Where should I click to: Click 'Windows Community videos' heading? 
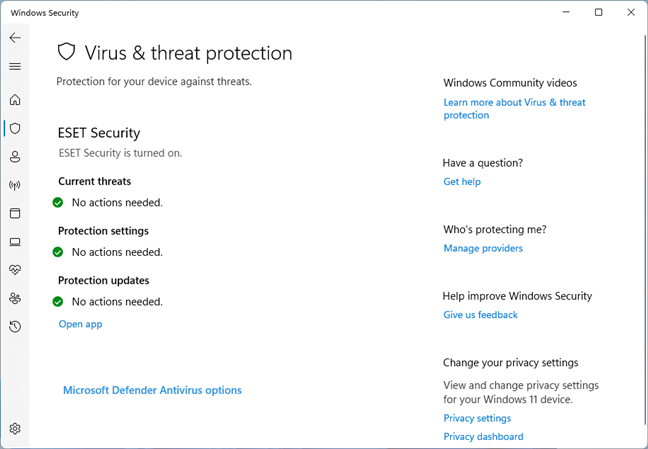[x=510, y=83]
